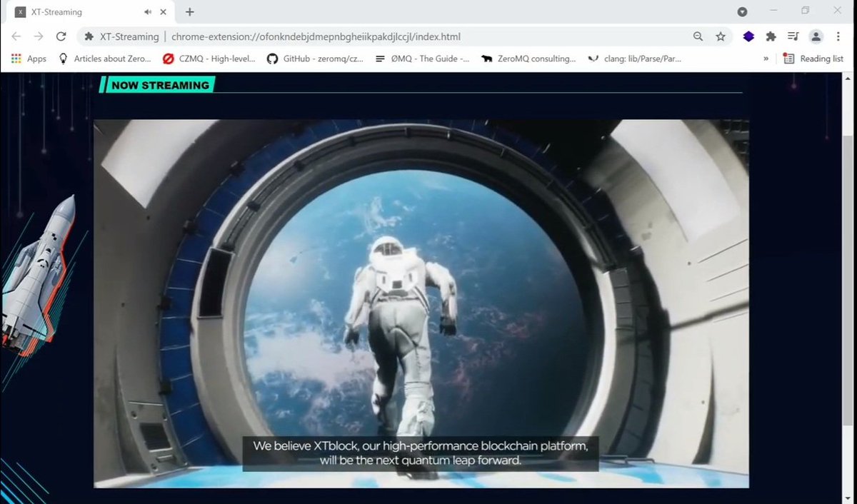Click the astronaut streaming video
Screen dimensions: 857x504
(421, 303)
